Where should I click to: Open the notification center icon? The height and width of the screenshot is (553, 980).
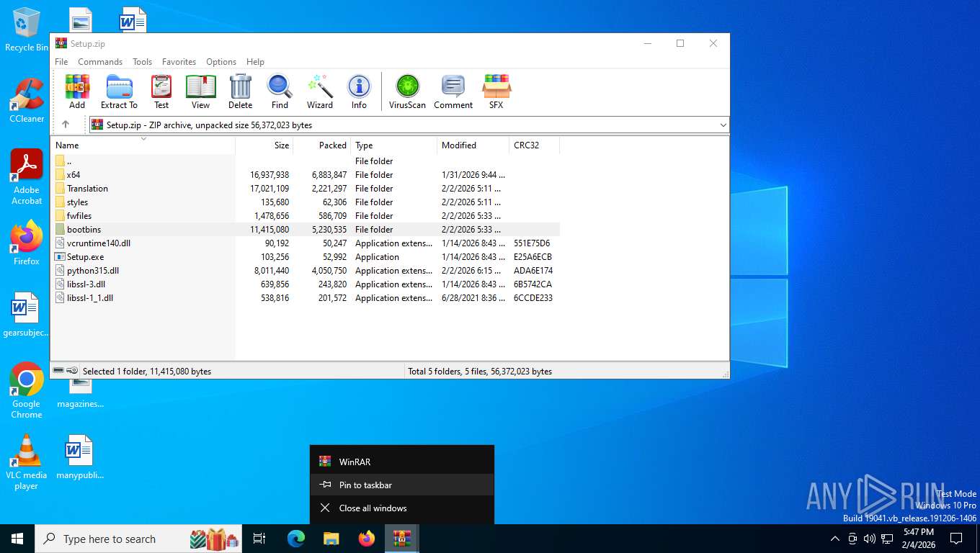[956, 539]
